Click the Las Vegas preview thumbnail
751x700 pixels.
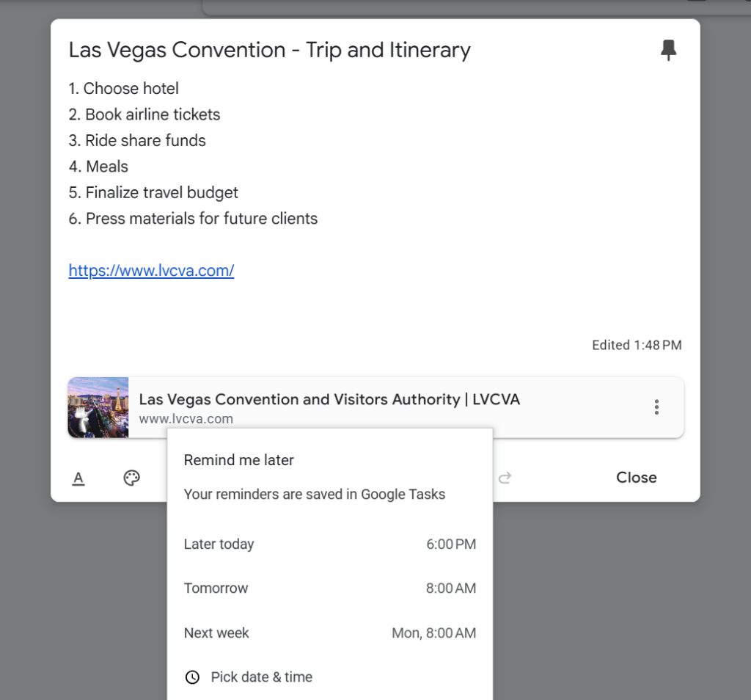pos(98,406)
